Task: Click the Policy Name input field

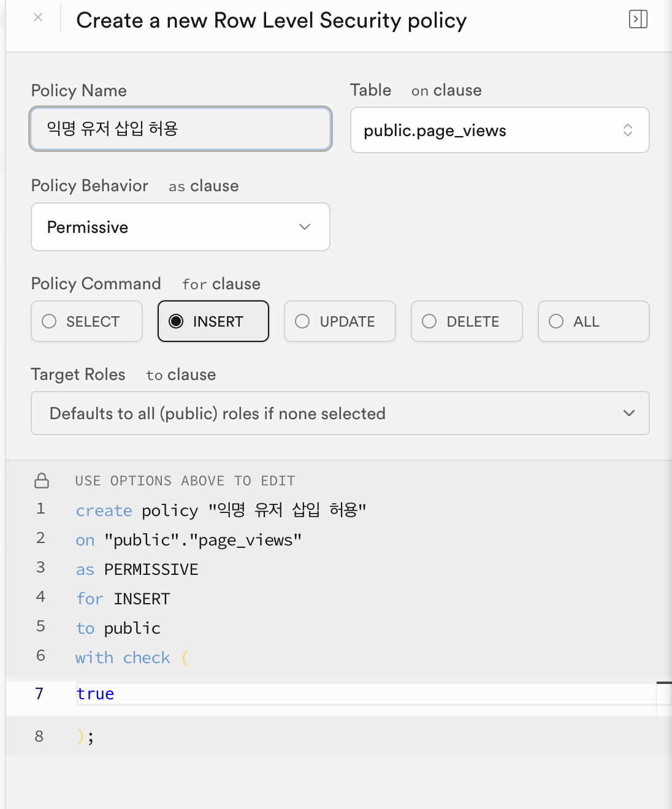Action: tap(180, 129)
